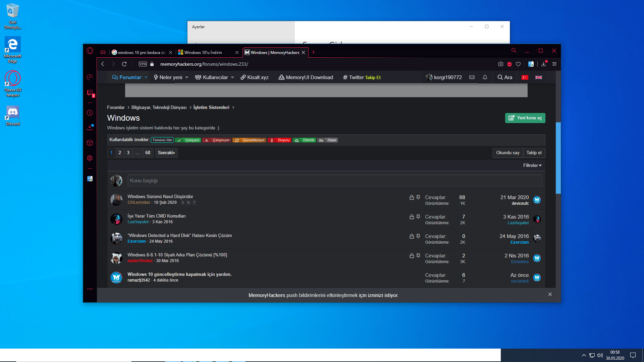Click the Twitter Takip Et nav item

[x=362, y=77]
